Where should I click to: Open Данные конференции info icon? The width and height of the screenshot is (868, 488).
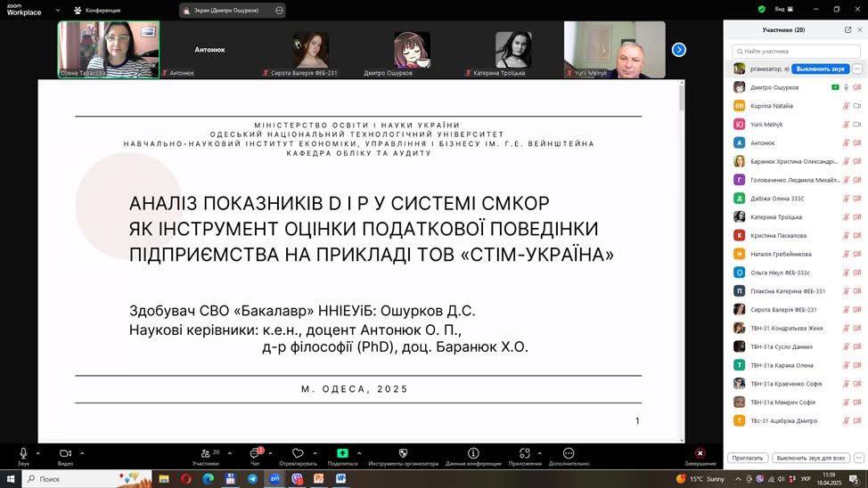473,453
